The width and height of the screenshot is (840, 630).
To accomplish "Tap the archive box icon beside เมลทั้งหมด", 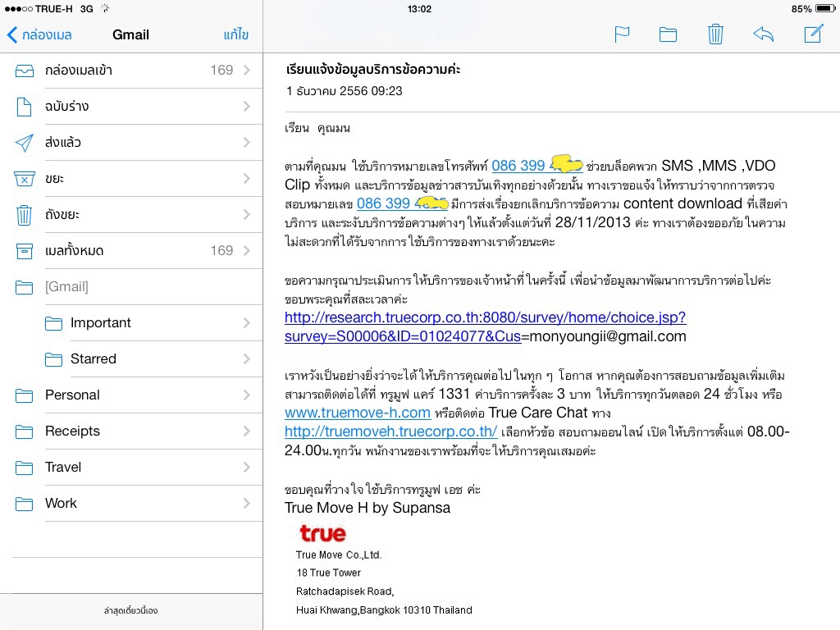I will click(x=24, y=251).
